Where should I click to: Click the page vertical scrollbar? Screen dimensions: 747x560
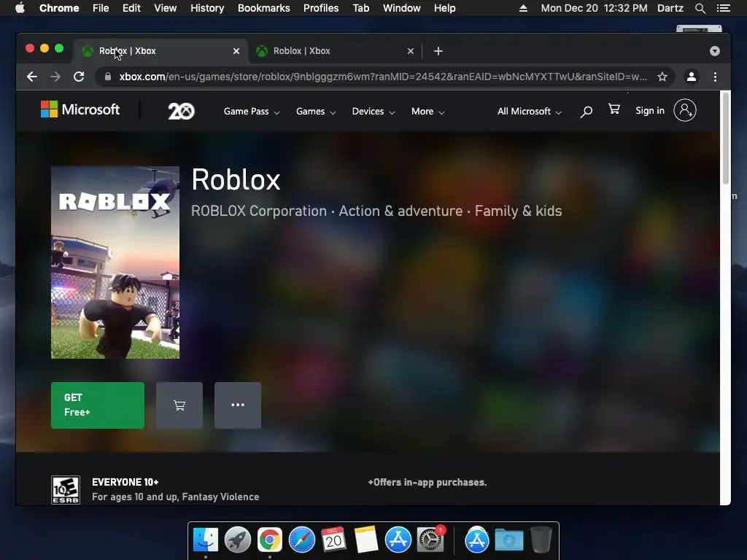(726, 138)
